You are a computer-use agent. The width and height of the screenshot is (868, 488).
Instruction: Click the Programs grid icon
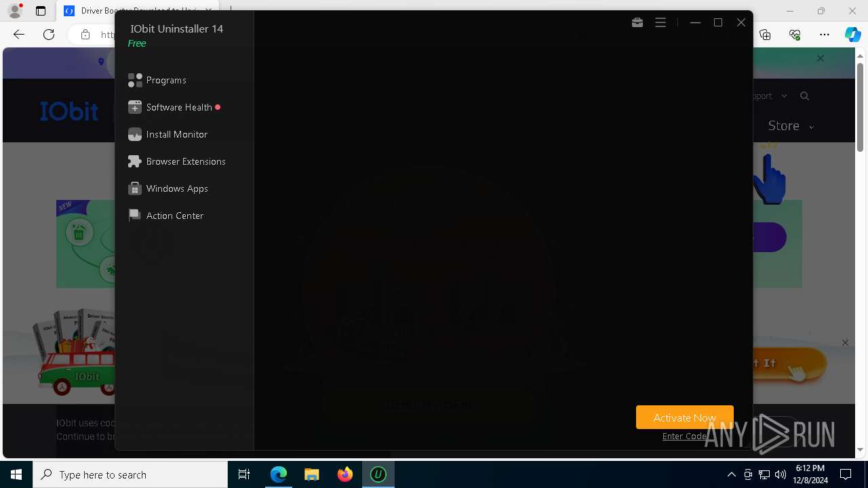pyautogui.click(x=135, y=80)
